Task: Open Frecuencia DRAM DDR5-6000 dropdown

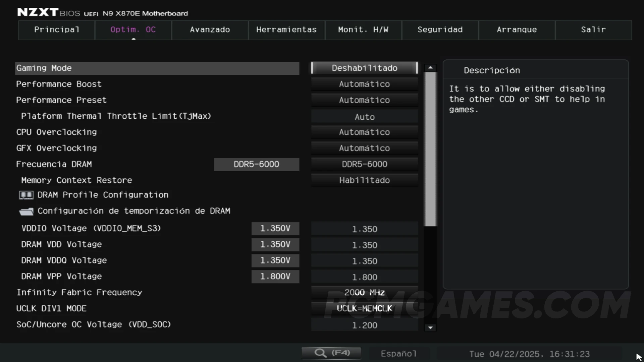Action: [365, 164]
